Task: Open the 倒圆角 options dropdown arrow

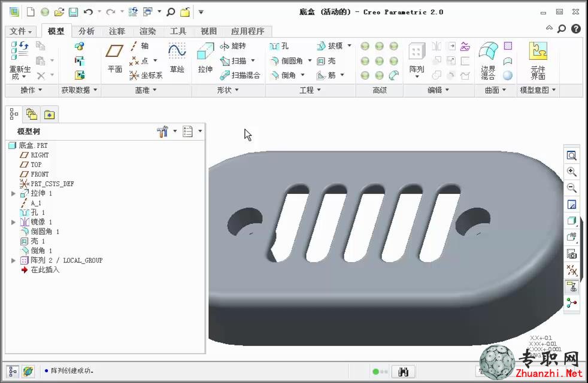Action: [310, 60]
